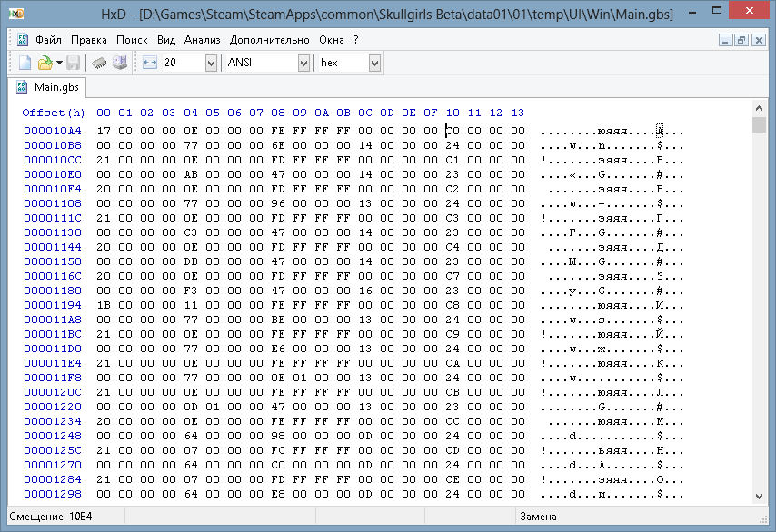Click offset 000010CC in the offset column
The image size is (776, 532).
(x=53, y=160)
